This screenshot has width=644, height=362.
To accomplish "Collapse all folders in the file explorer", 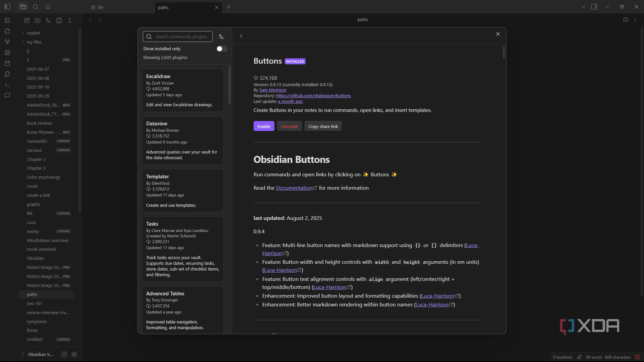I will (x=69, y=20).
